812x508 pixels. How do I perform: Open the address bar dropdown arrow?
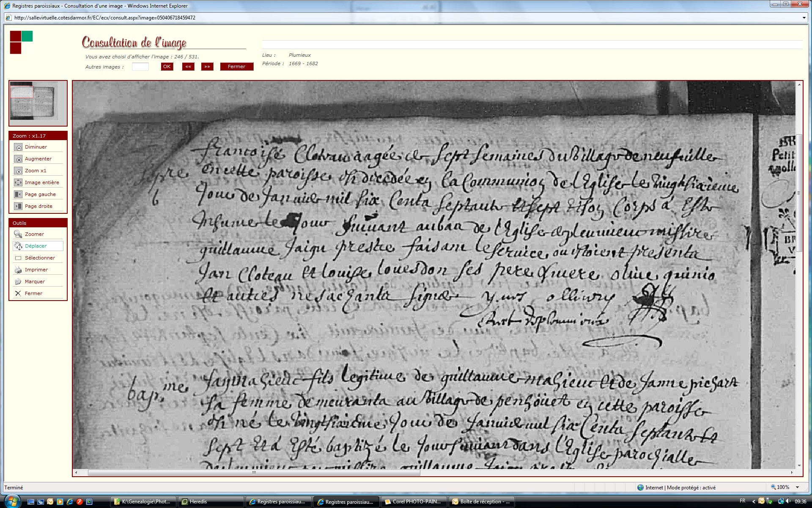point(804,18)
